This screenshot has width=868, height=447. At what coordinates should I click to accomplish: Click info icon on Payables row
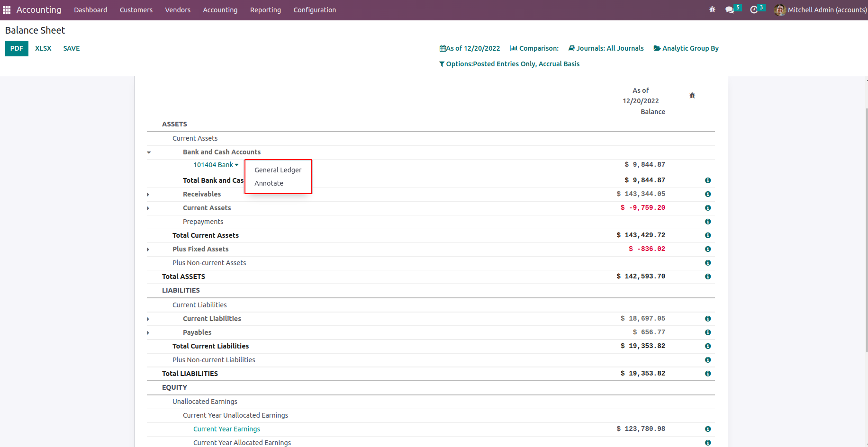(x=708, y=332)
